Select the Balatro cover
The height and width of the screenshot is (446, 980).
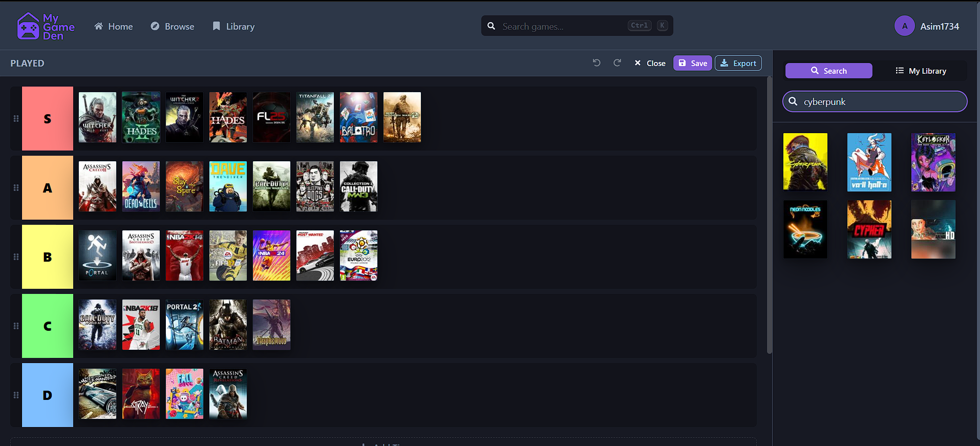(358, 117)
